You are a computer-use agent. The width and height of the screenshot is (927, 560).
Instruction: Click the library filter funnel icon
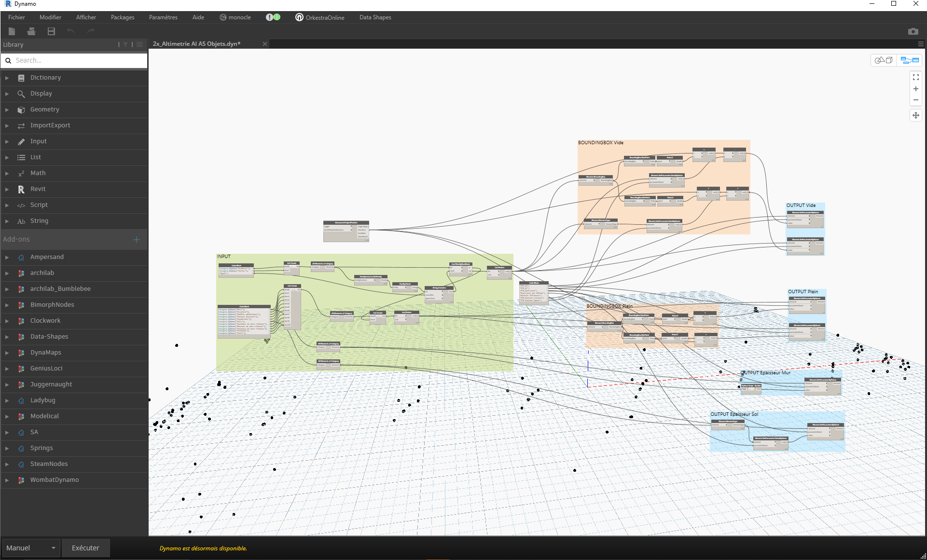125,44
